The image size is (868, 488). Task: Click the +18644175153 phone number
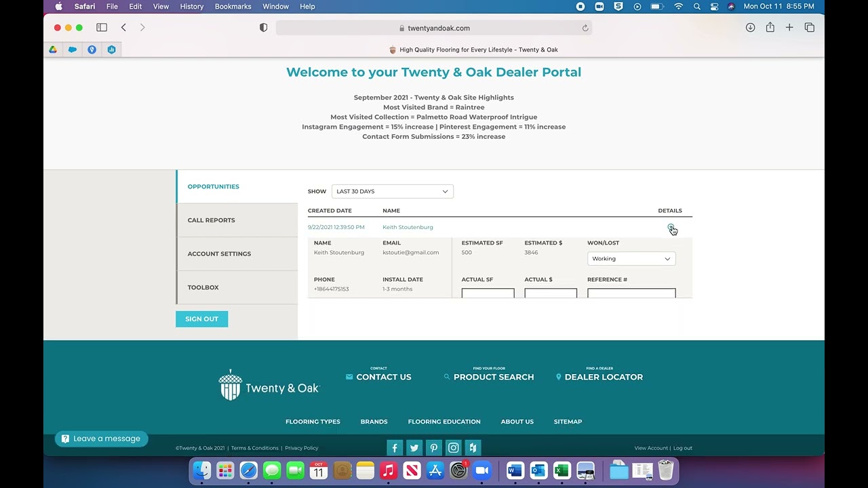[x=331, y=289]
